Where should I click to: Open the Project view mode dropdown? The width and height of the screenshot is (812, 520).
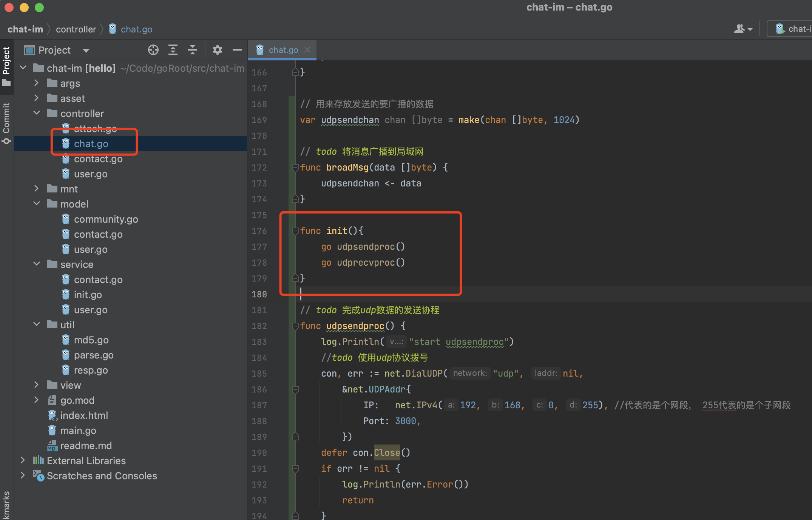tap(86, 51)
